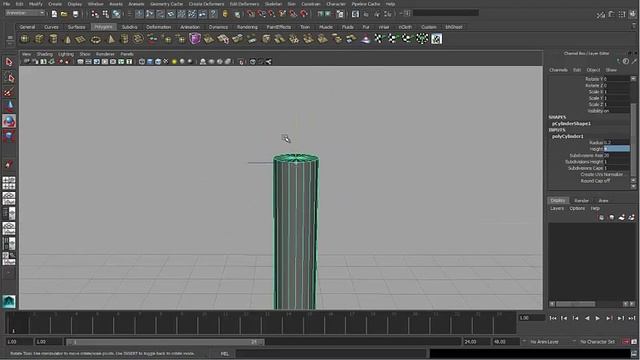Click the Open Scene folder icon

pos(64,14)
